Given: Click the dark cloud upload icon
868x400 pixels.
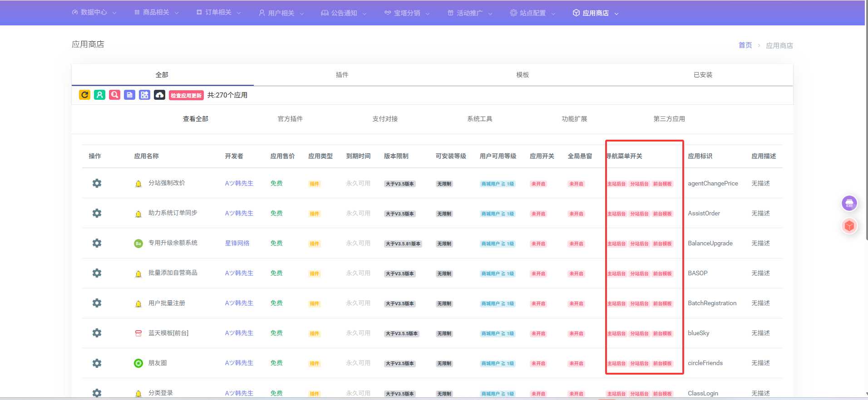Looking at the screenshot, I should pyautogui.click(x=159, y=95).
